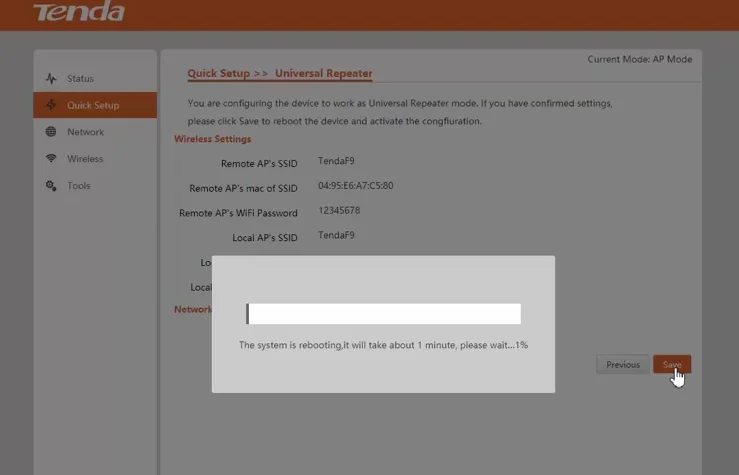This screenshot has height=475, width=739.
Task: Open the Status menu item
Action: (80, 79)
